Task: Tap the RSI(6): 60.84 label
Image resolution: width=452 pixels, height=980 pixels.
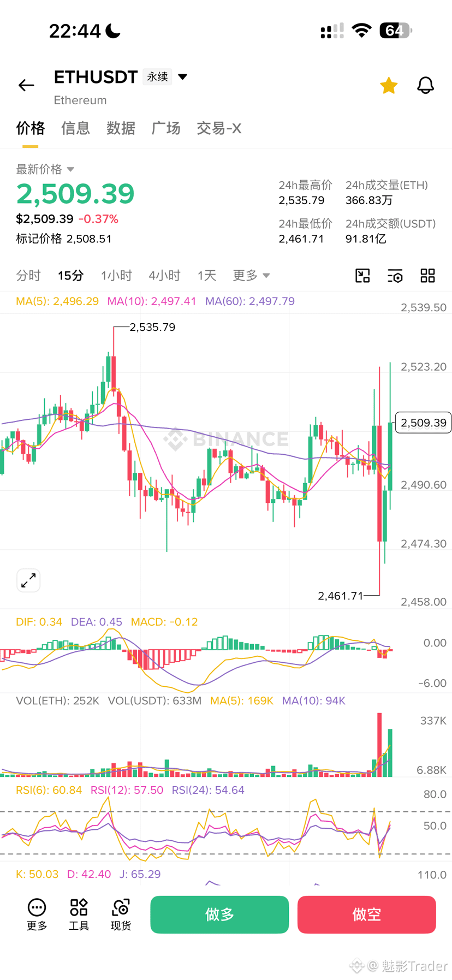Action: 49,790
